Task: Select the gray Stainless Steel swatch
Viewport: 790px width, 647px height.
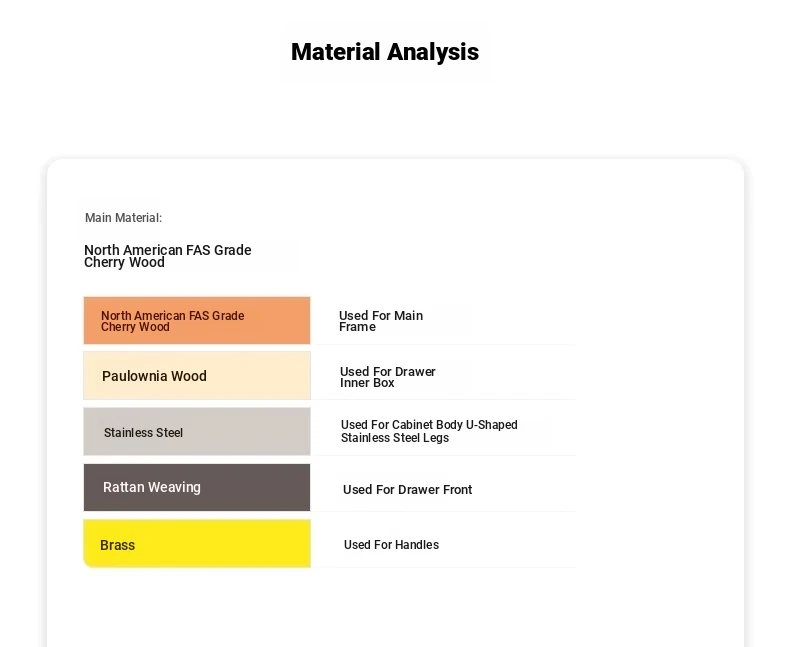Action: point(197,432)
